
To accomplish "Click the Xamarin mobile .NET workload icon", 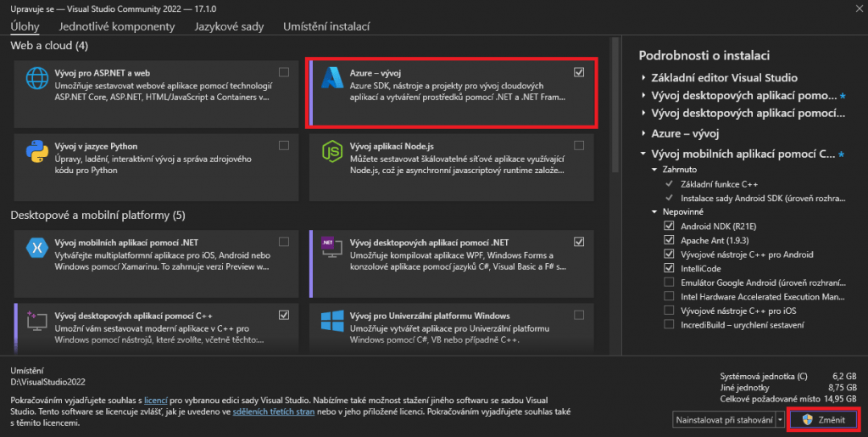I will [37, 248].
